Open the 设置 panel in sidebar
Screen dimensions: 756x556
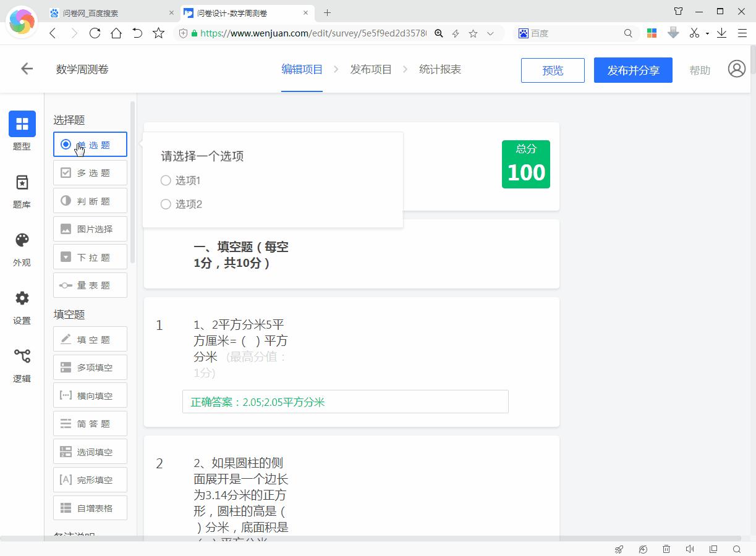(22, 306)
